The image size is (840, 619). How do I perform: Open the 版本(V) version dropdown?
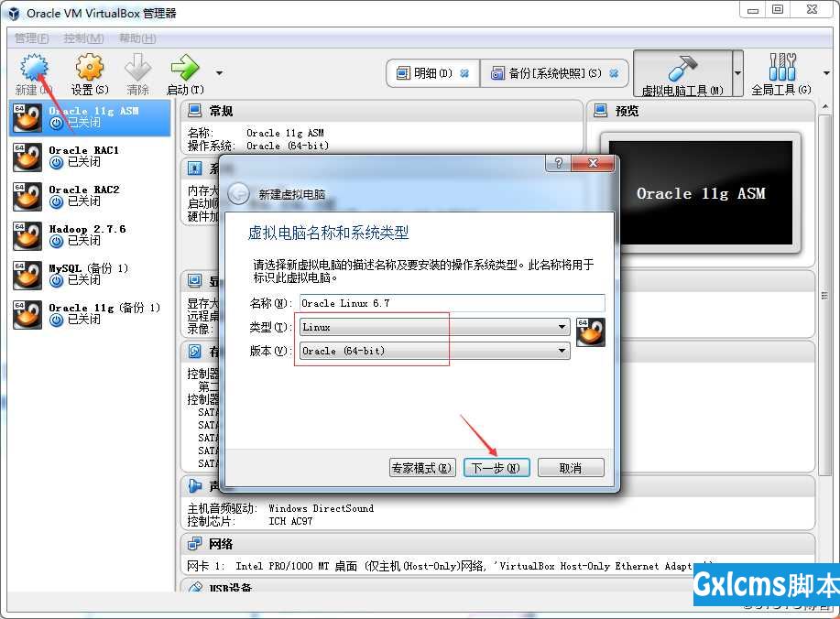434,351
